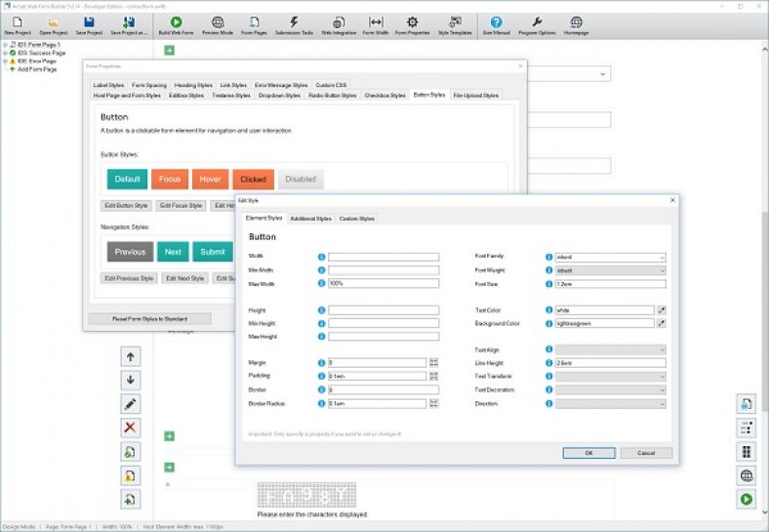
Task: Click the info icon next to Width
Action: 322,257
